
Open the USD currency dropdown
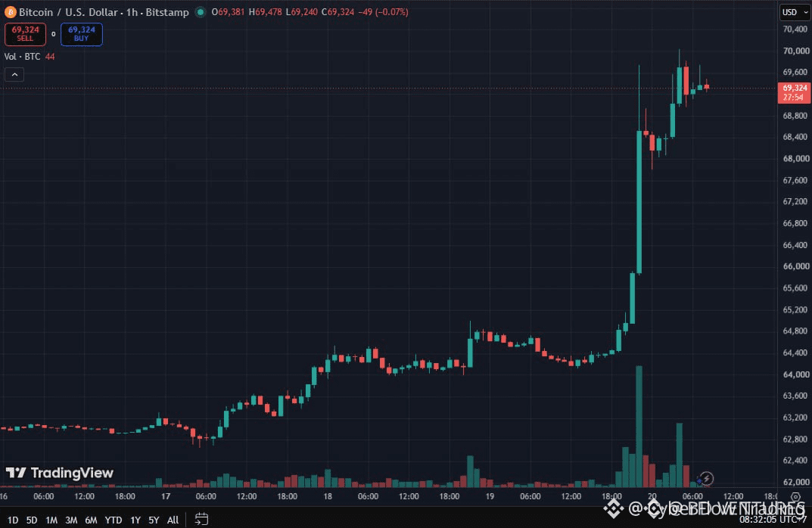(x=795, y=12)
